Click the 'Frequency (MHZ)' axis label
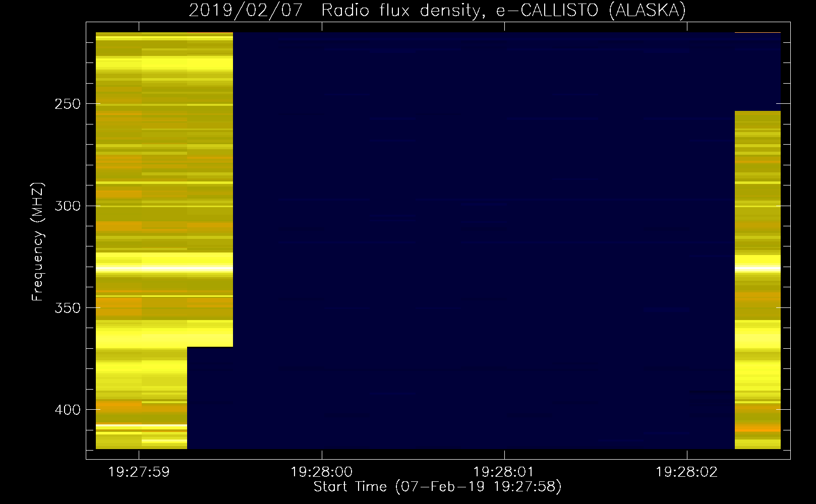816x504 pixels. pyautogui.click(x=38, y=241)
